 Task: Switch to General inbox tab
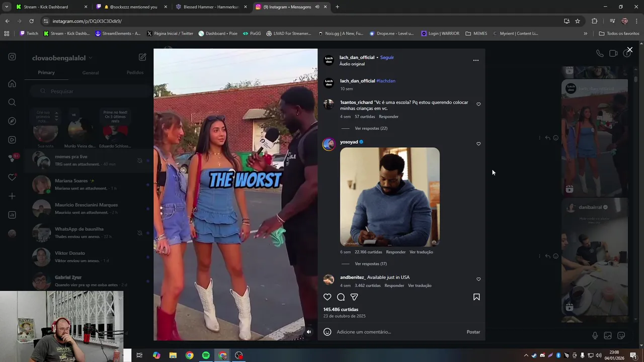[91, 73]
